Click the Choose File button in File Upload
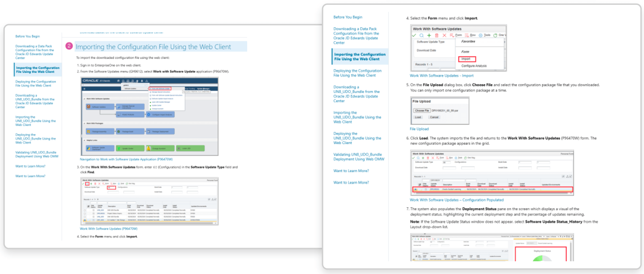 point(422,111)
